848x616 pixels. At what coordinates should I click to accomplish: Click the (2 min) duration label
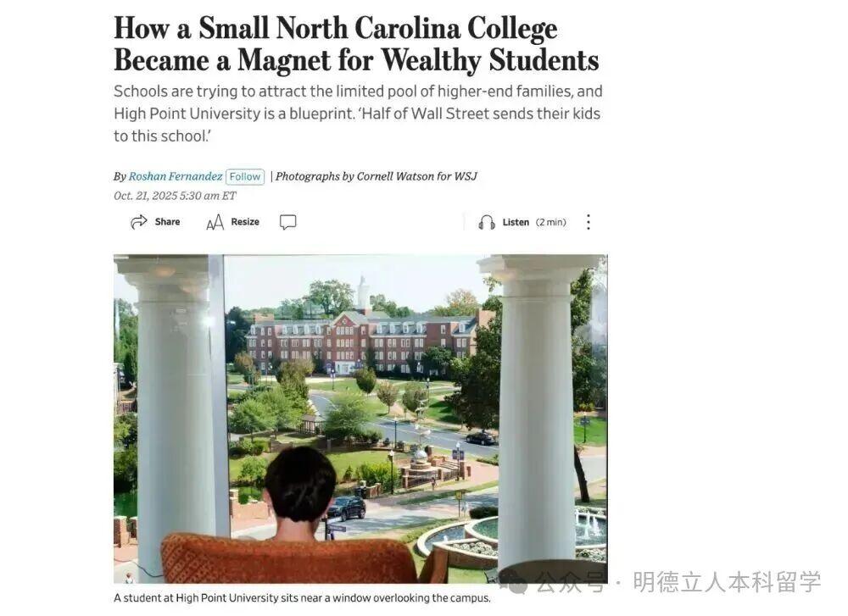551,222
